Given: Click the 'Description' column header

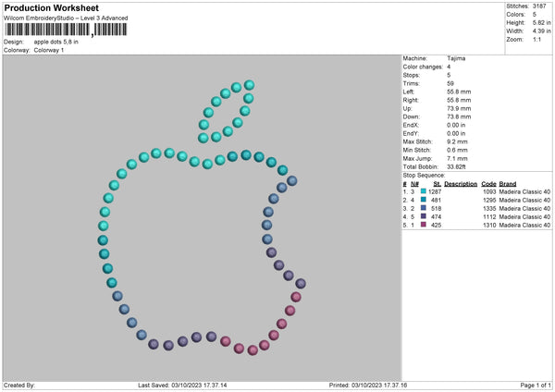Looking at the screenshot, I should pos(461,184).
